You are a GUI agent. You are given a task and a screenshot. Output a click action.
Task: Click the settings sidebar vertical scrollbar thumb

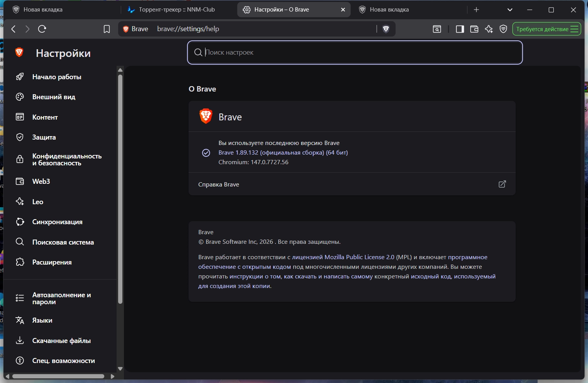coord(120,188)
